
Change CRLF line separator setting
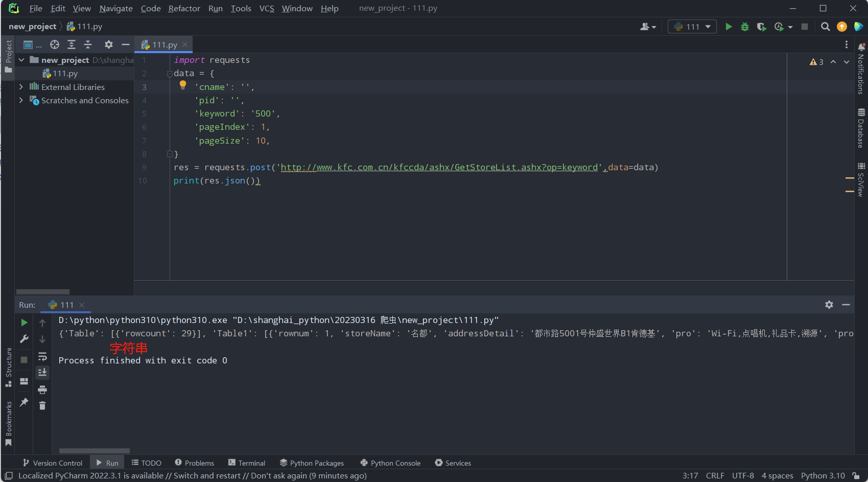pos(715,476)
